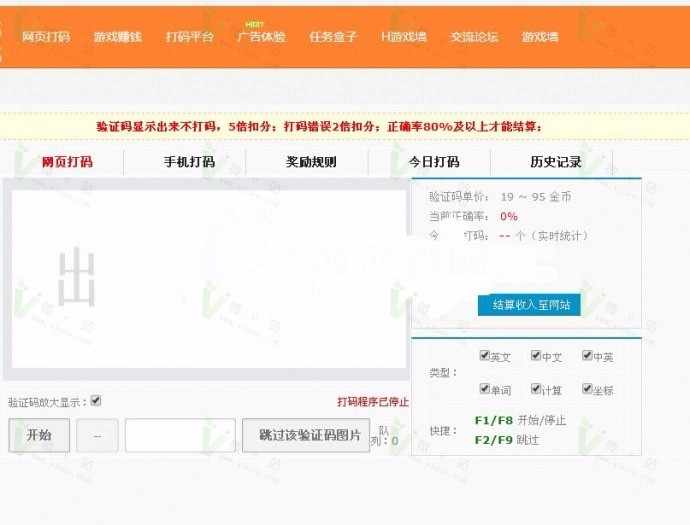Click 跳过该验证码图片 button
Image resolution: width=690 pixels, height=525 pixels.
[306, 435]
